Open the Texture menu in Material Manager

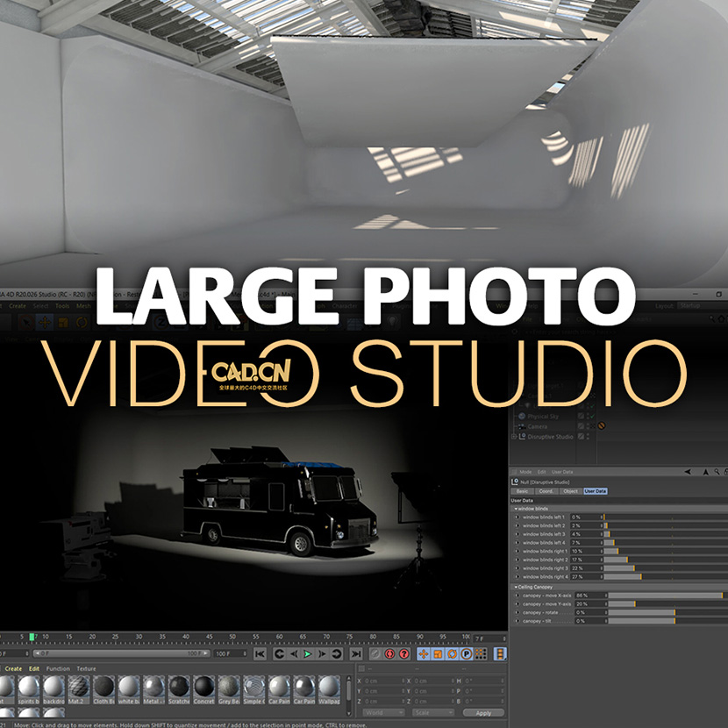click(x=86, y=668)
